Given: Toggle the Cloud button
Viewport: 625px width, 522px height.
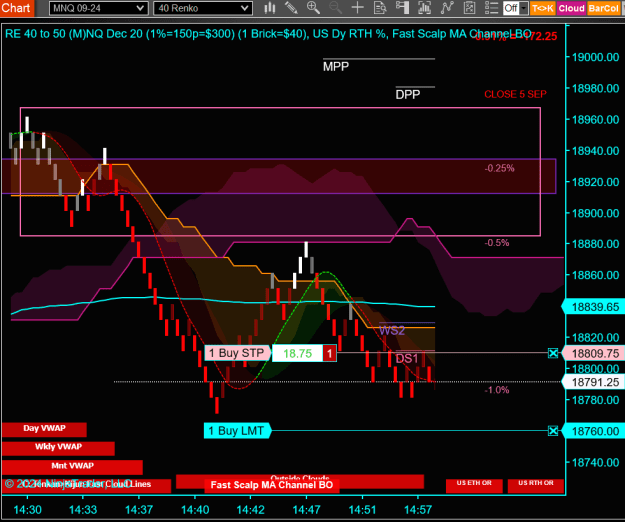Looking at the screenshot, I should [571, 8].
